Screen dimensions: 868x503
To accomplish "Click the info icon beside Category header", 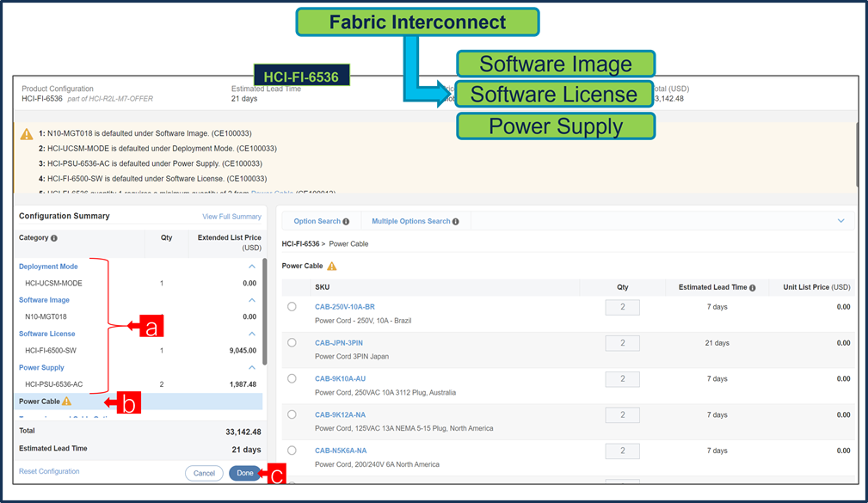I will (54, 238).
